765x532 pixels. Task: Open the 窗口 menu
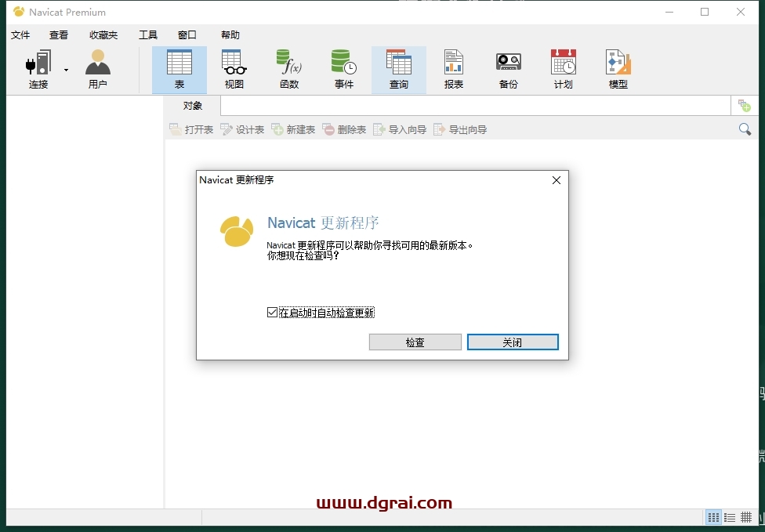click(187, 35)
